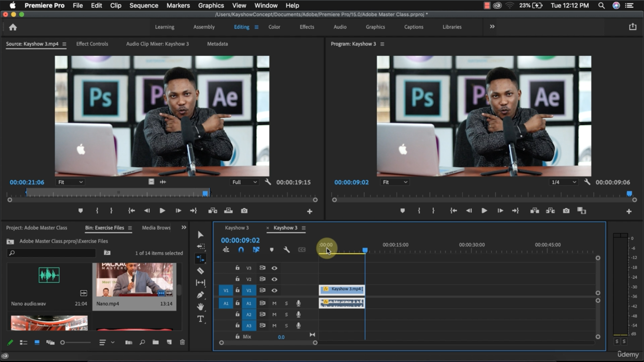Click Insert button in Source monitor

coord(213,211)
